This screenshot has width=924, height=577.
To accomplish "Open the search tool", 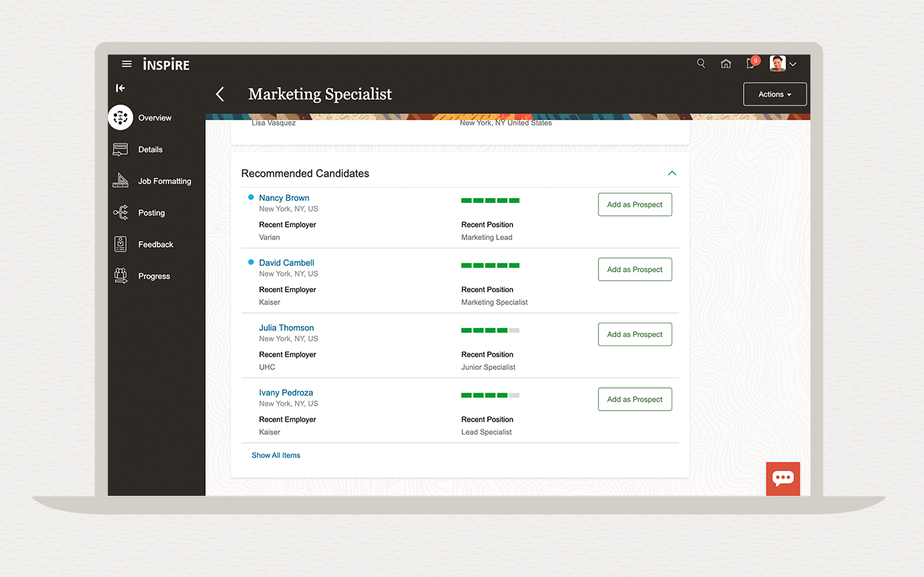I will pos(700,63).
